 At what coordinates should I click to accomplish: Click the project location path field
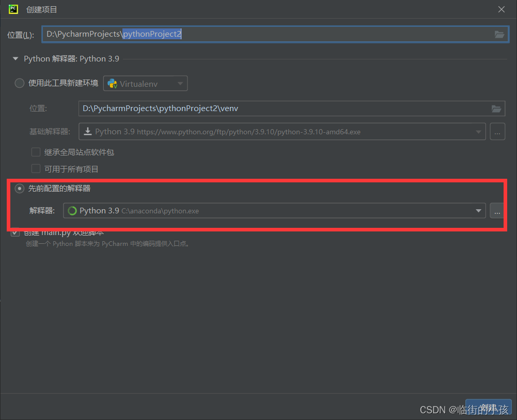pyautogui.click(x=275, y=34)
